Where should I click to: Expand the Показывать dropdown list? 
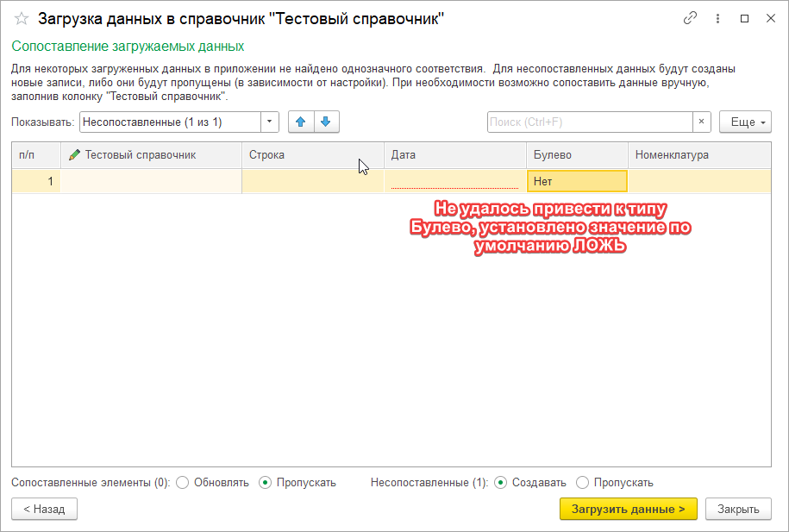coord(271,122)
